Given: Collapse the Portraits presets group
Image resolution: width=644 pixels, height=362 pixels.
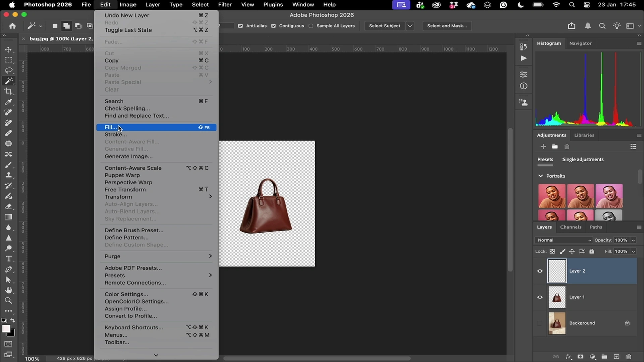Looking at the screenshot, I should coord(540,176).
